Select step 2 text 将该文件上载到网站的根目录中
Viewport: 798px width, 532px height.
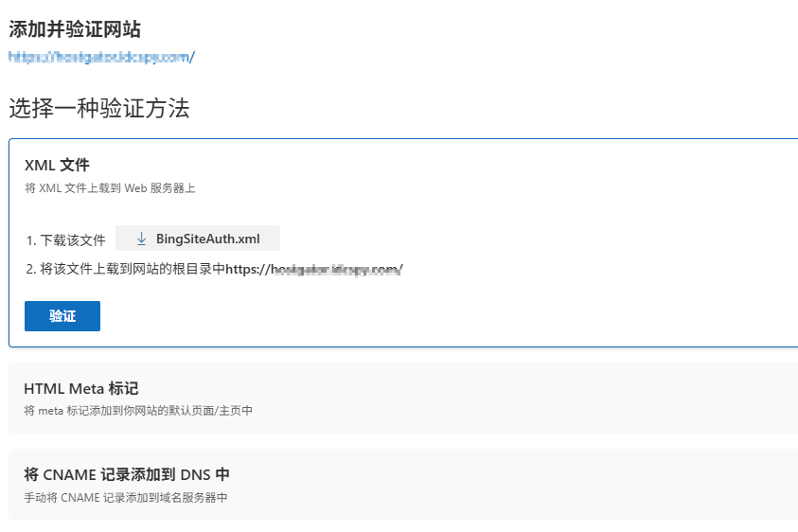pyautogui.click(x=132, y=269)
